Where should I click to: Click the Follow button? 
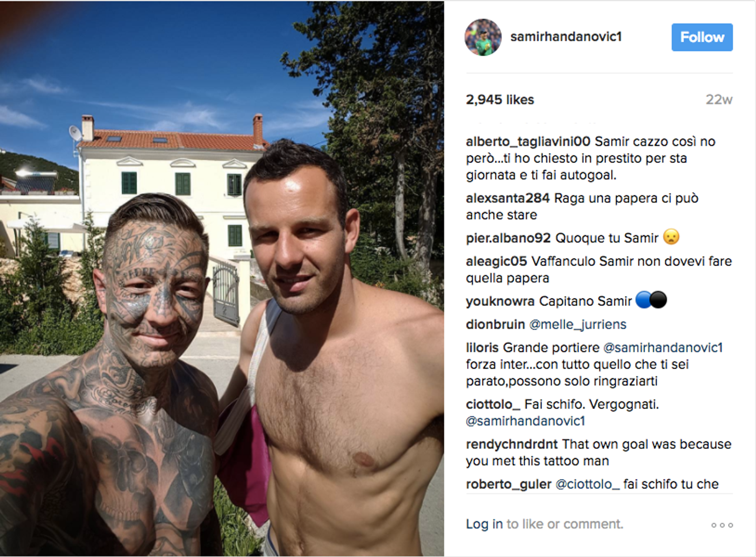pyautogui.click(x=702, y=37)
